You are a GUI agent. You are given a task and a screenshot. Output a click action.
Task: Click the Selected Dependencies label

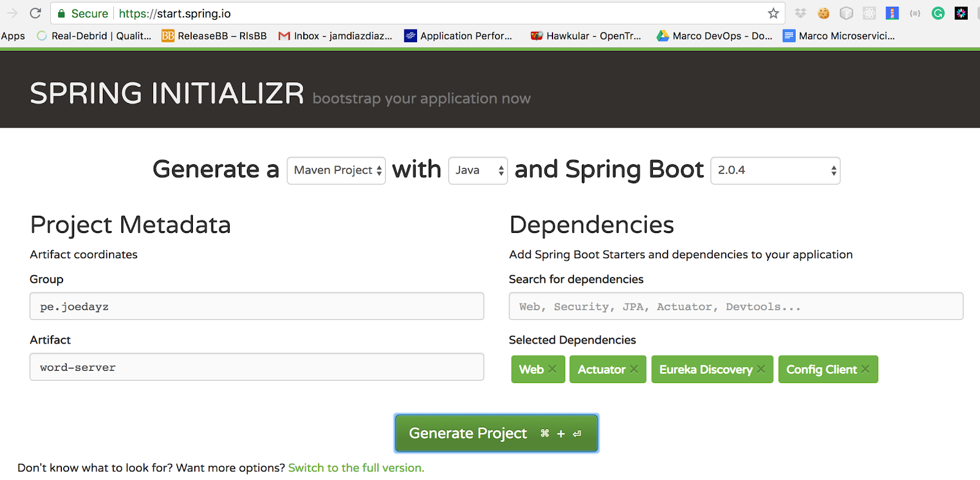coord(572,340)
